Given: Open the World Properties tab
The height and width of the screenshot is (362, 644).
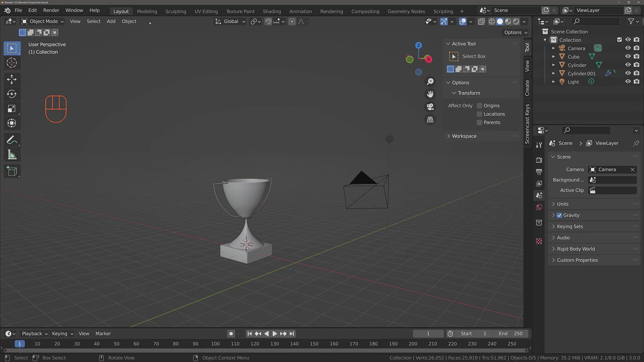Looking at the screenshot, I should [x=539, y=207].
